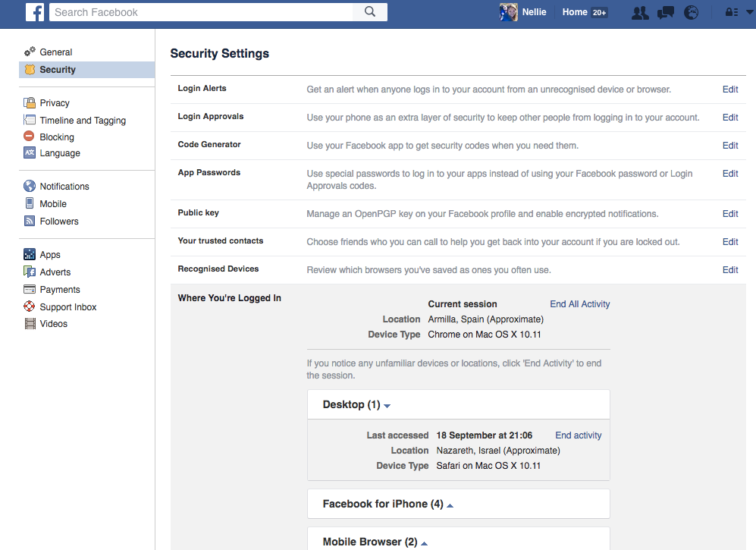Open Payments settings
Screen dimensions: 756x550
[60, 290]
